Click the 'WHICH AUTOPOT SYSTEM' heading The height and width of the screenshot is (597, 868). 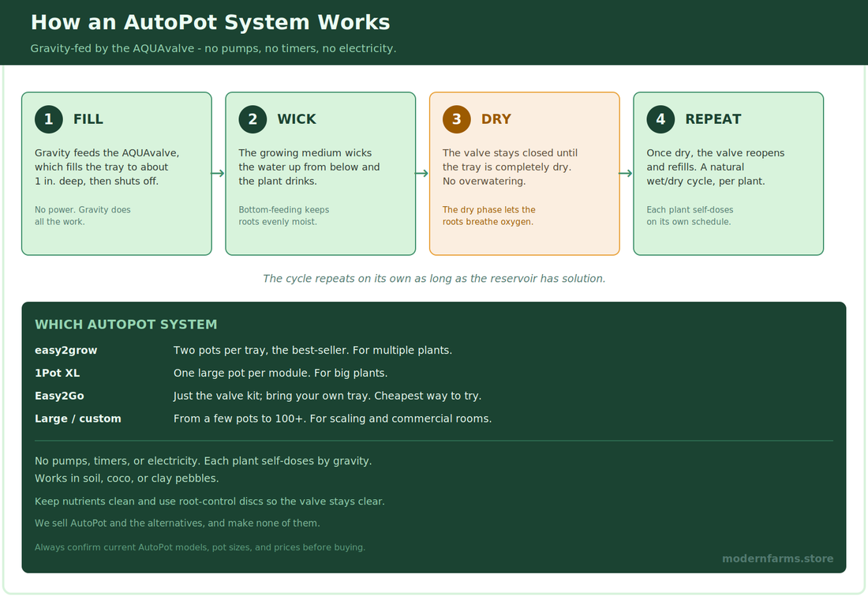(x=126, y=325)
